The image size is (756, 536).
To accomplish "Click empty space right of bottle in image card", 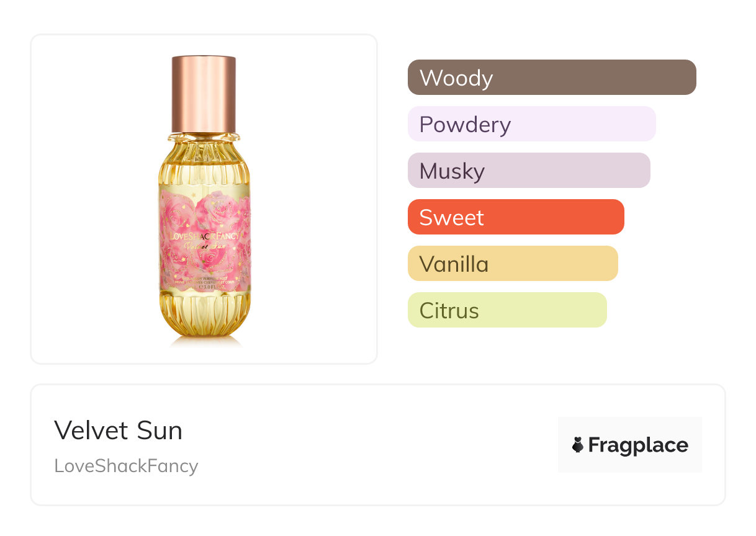I will tap(317, 199).
